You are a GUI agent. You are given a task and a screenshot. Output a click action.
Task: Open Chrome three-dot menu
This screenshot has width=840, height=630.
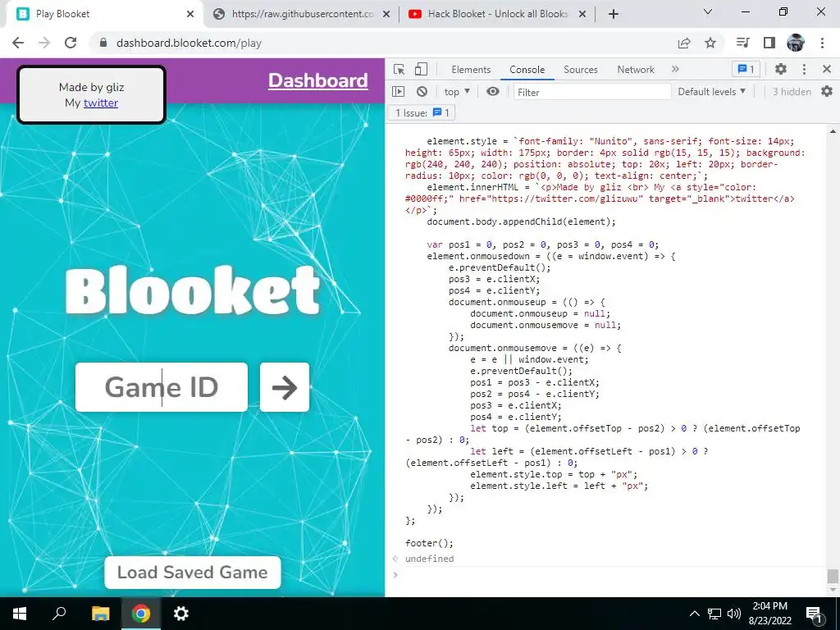822,43
